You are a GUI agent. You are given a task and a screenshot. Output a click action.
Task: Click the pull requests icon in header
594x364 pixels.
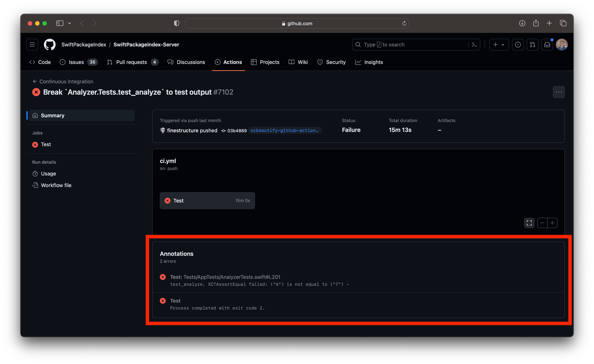(x=533, y=45)
